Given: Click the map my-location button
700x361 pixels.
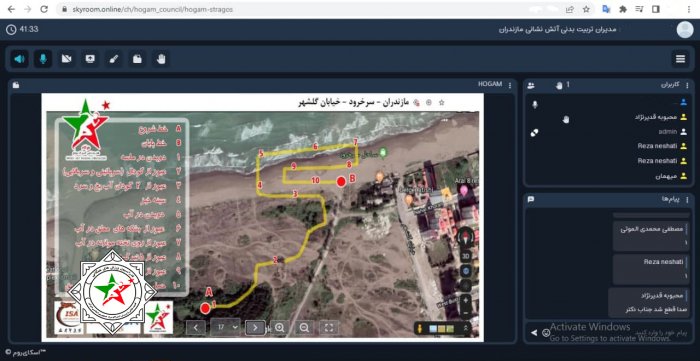Looking at the screenshot, I should pos(466,270).
